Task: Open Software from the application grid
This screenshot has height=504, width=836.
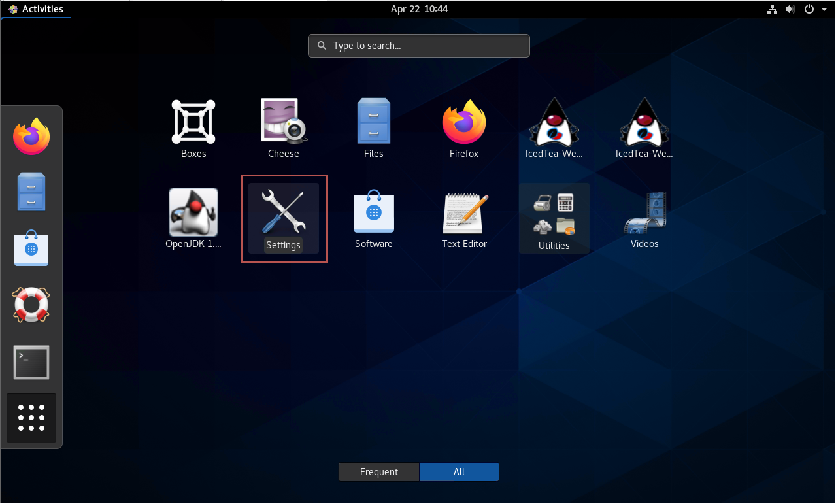Action: tap(374, 218)
